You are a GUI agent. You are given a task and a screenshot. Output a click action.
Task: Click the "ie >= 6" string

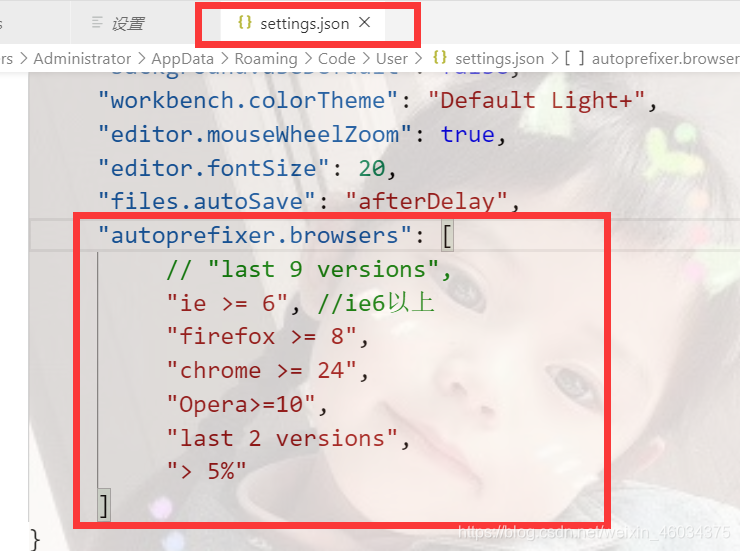(227, 303)
